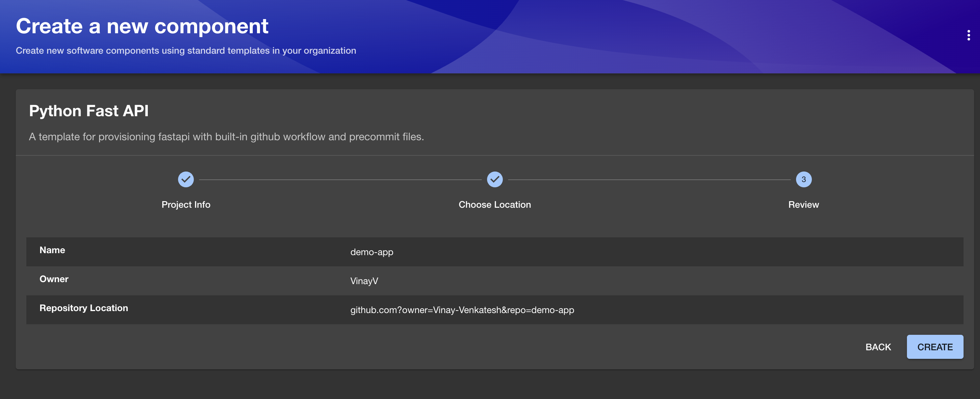The height and width of the screenshot is (399, 980).
Task: Click the Choose Location checkmark step icon
Action: (495, 179)
